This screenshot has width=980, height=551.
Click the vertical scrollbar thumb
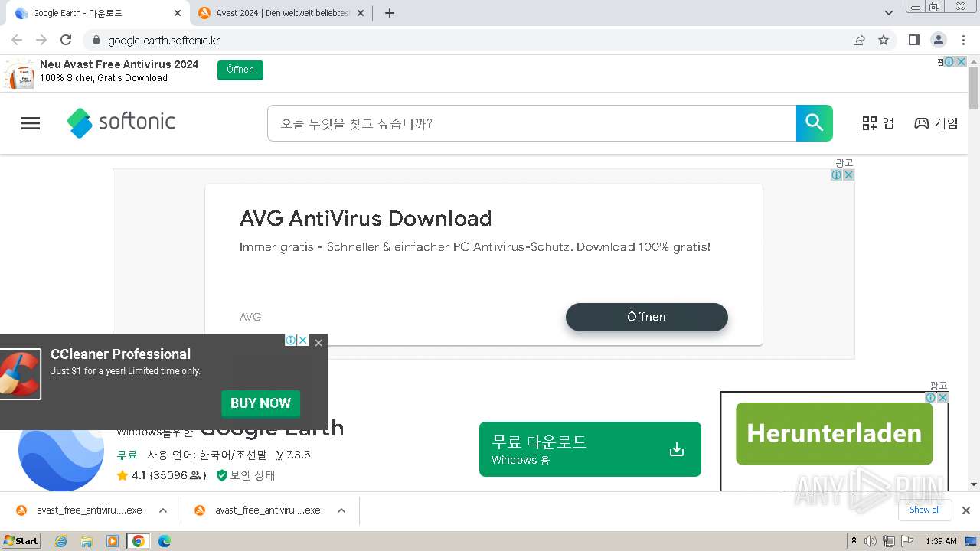[x=974, y=88]
